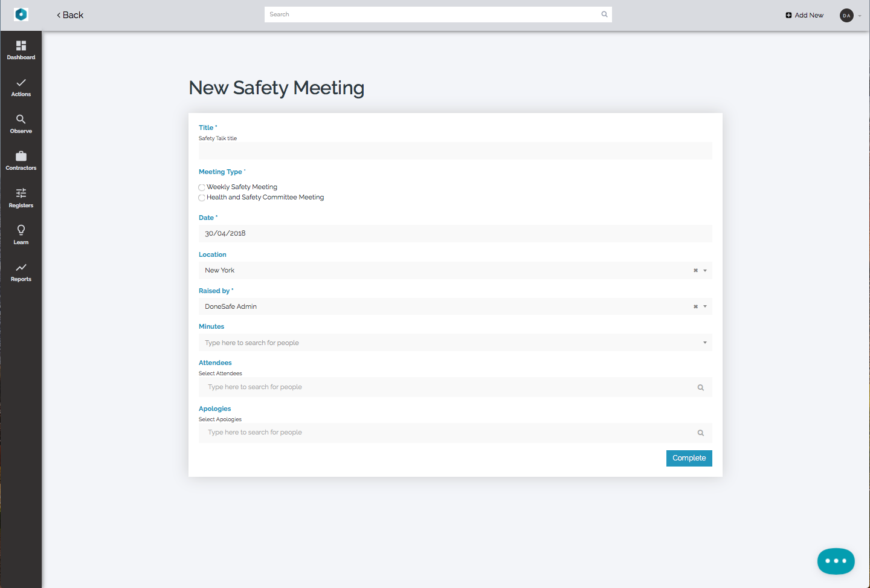The width and height of the screenshot is (870, 588).
Task: Click the DoneSafe logo icon
Action: click(21, 15)
